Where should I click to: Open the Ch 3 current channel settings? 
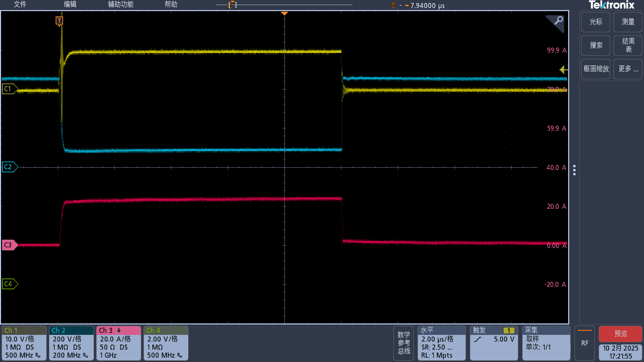[x=118, y=343]
